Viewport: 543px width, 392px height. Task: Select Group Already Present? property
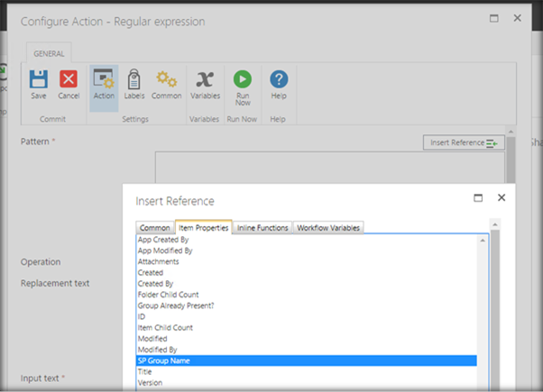[176, 305]
